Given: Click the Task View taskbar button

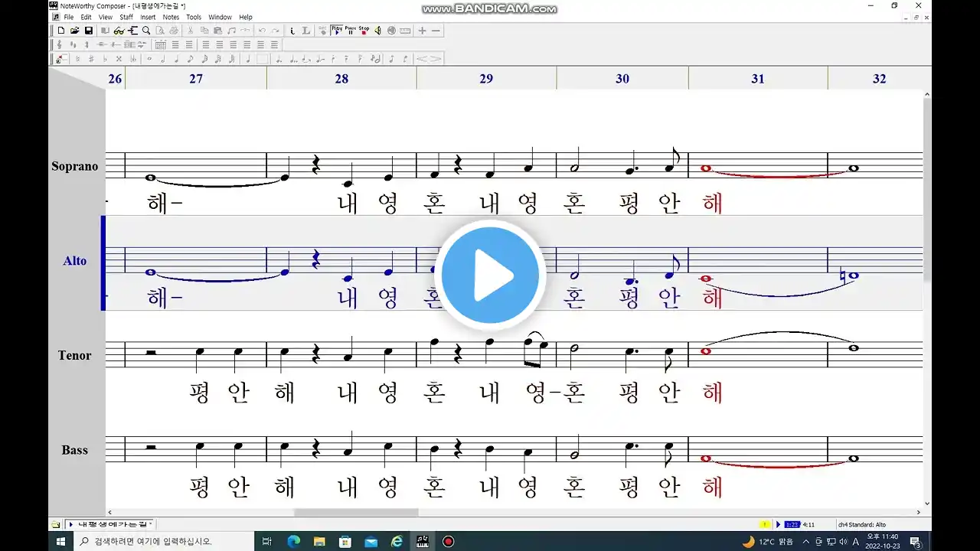Looking at the screenshot, I should click(266, 541).
